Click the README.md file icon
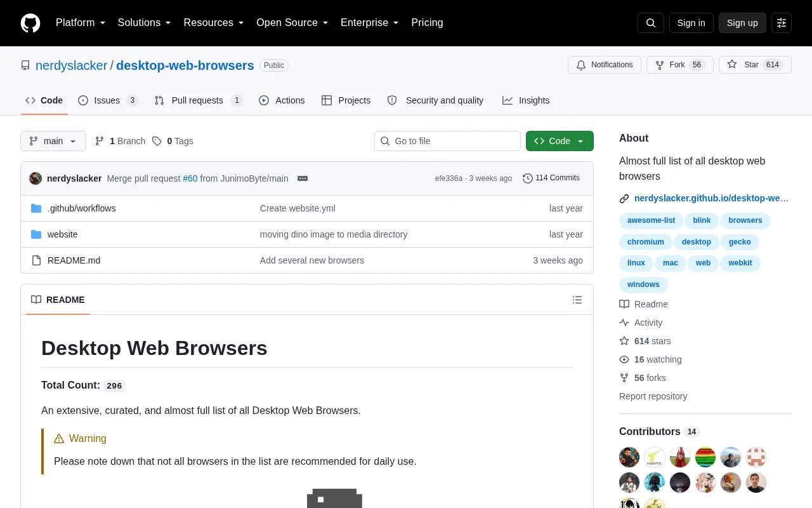Image resolution: width=812 pixels, height=508 pixels. click(x=36, y=260)
